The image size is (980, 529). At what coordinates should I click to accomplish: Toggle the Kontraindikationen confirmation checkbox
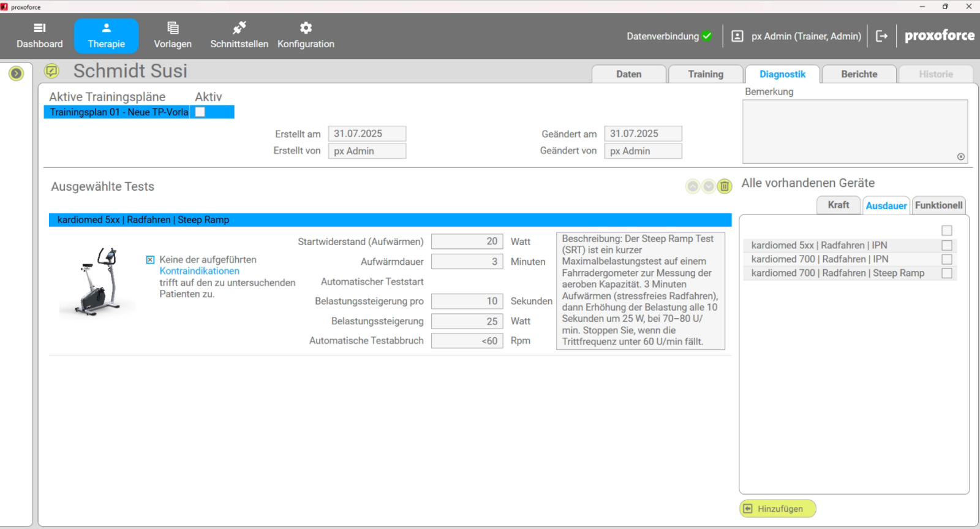point(150,260)
